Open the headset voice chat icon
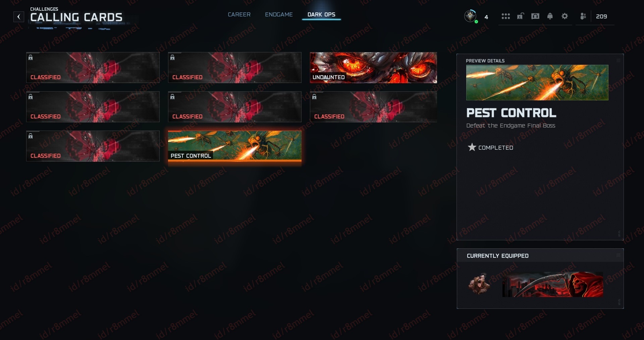The height and width of the screenshot is (340, 644). click(x=535, y=16)
